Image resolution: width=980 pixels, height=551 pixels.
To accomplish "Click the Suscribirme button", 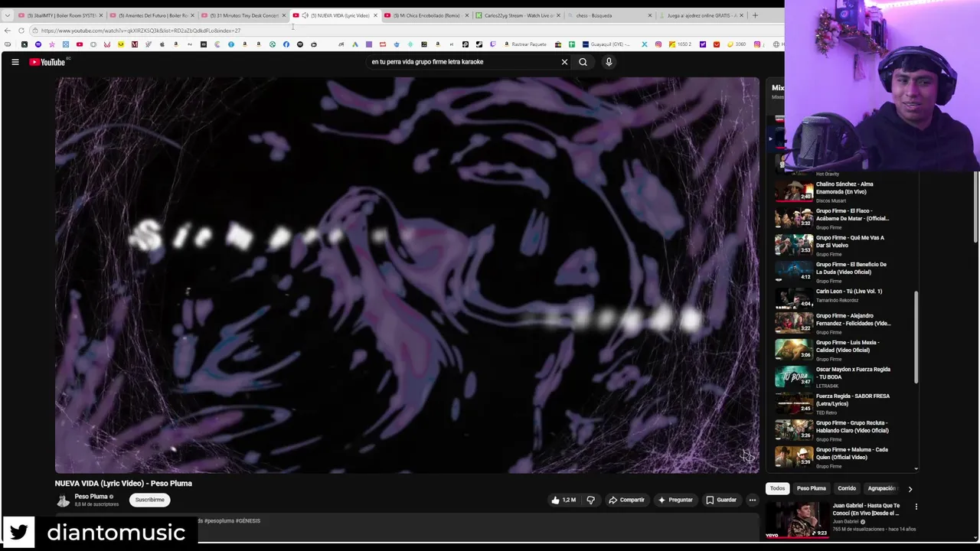I will pos(149,500).
